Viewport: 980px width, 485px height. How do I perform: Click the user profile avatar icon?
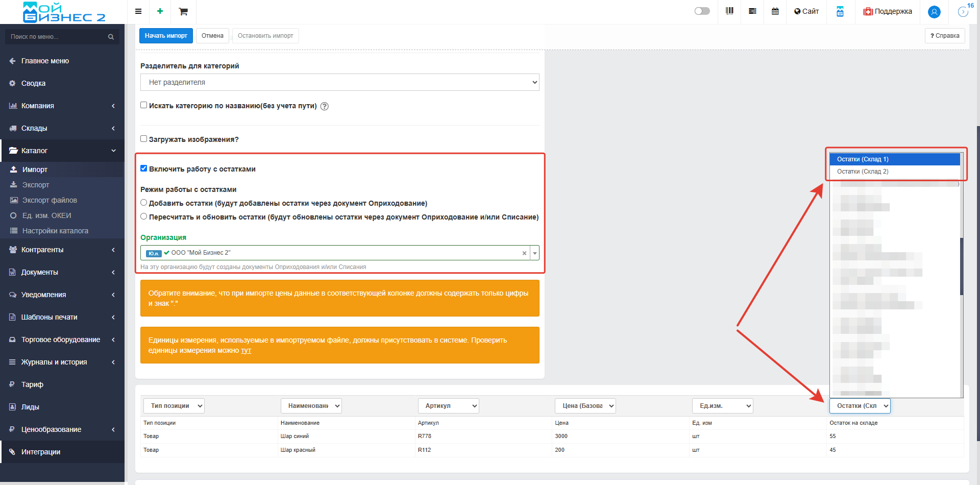934,12
